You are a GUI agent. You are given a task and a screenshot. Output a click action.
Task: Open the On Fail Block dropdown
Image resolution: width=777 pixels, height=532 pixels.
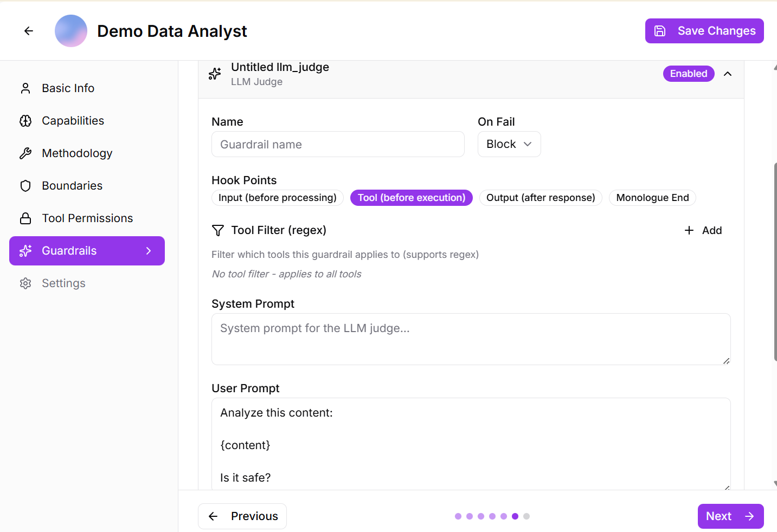pos(509,144)
